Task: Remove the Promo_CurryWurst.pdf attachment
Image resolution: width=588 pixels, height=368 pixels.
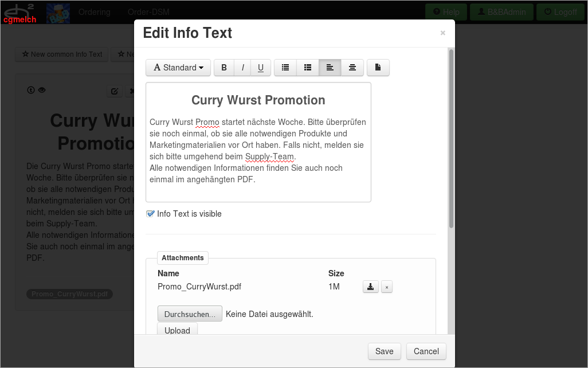Action: 387,287
